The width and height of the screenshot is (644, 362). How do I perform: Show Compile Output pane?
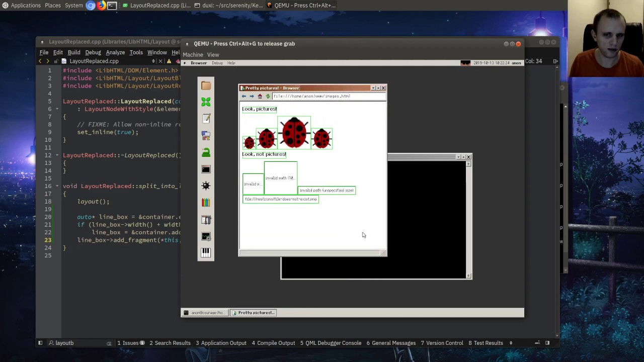click(x=273, y=343)
